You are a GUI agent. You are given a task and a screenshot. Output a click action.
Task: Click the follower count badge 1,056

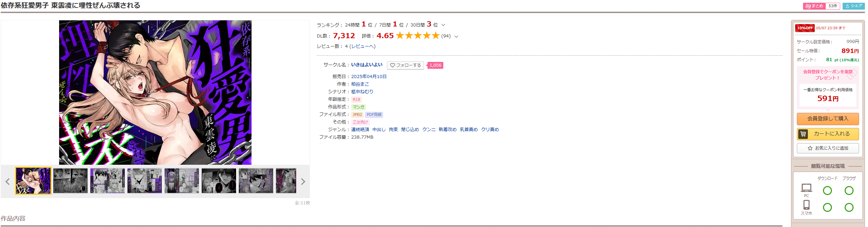click(435, 65)
